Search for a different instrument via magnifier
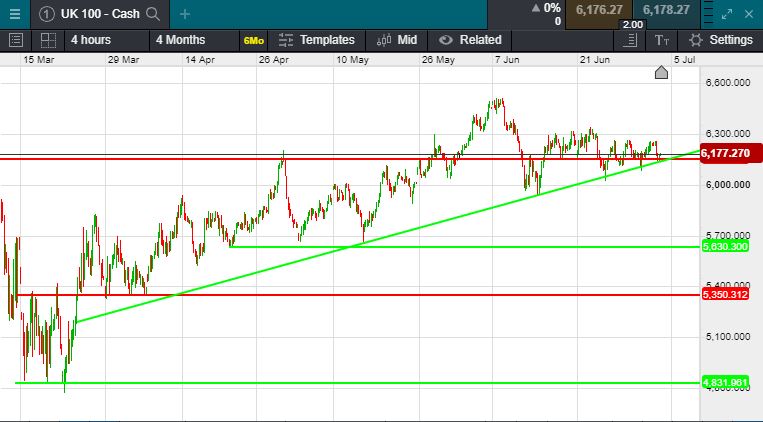Viewport: 763px width, 422px height. [153, 14]
